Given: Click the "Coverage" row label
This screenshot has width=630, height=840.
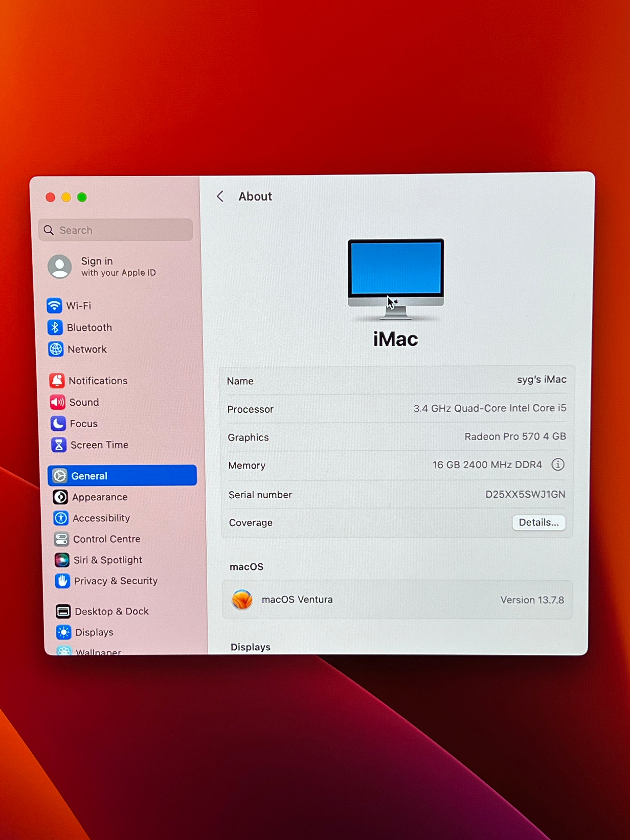Looking at the screenshot, I should click(x=251, y=522).
